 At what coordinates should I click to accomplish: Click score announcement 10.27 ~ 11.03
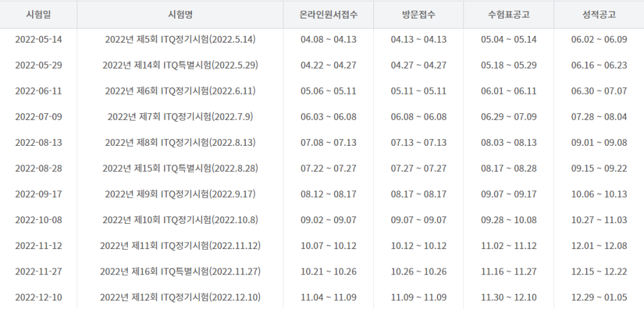click(599, 220)
